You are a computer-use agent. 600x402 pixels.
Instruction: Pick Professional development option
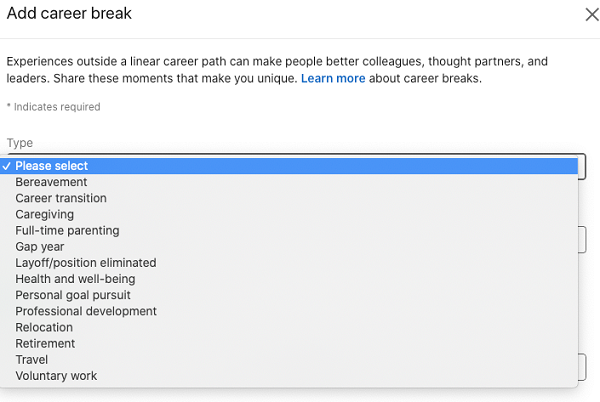click(x=289, y=311)
